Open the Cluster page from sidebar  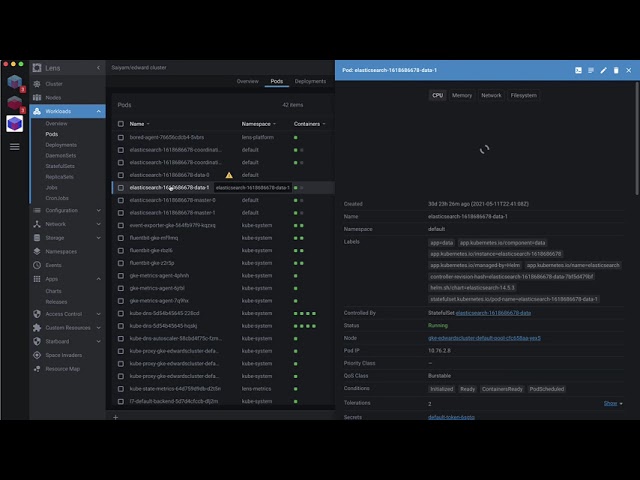click(54, 84)
